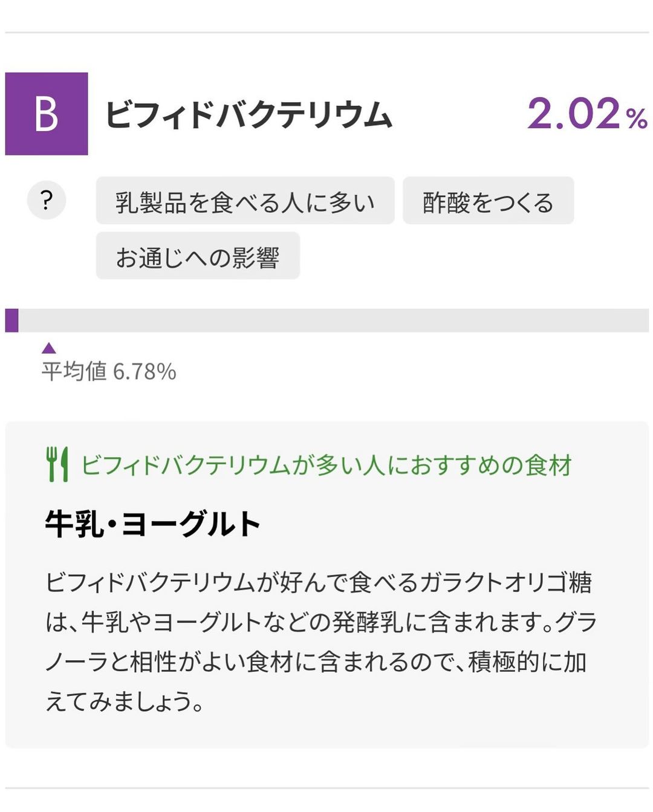Click the 平均値 6.78% label
The image size is (653, 812).
(x=109, y=371)
